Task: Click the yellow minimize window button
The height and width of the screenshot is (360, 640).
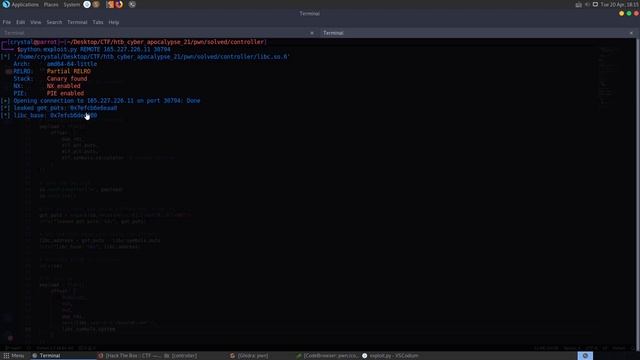Action: 621,13
